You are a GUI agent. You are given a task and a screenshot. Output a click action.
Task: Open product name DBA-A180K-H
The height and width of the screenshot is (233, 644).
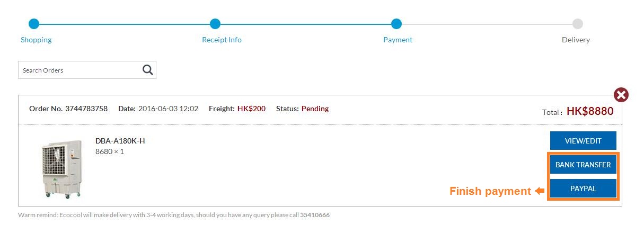(x=120, y=141)
